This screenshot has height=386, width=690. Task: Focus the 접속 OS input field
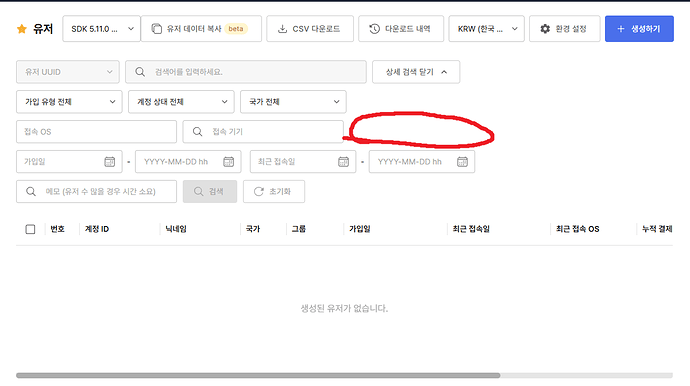96,132
